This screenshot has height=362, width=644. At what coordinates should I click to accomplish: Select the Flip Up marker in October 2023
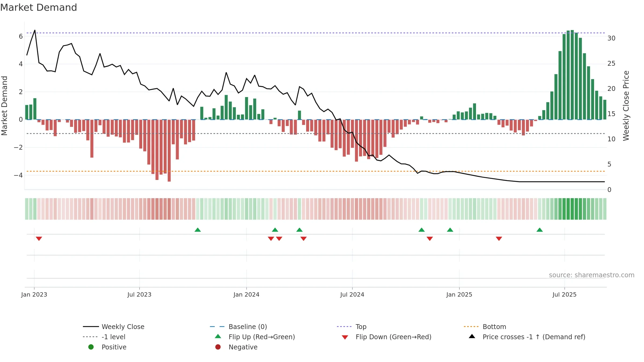click(x=198, y=230)
